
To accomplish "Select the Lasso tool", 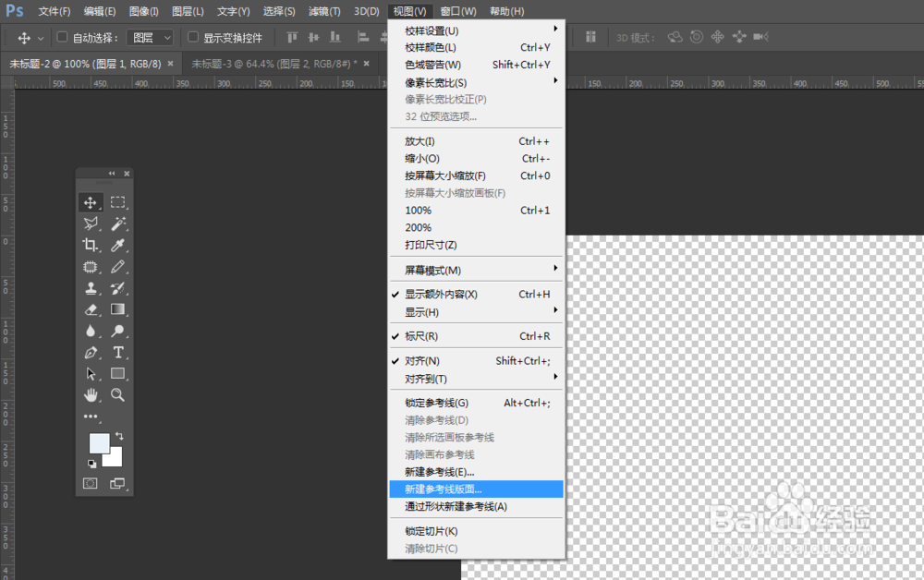I will pos(90,224).
